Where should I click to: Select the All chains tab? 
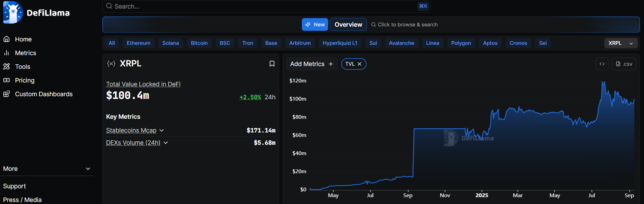(x=112, y=43)
